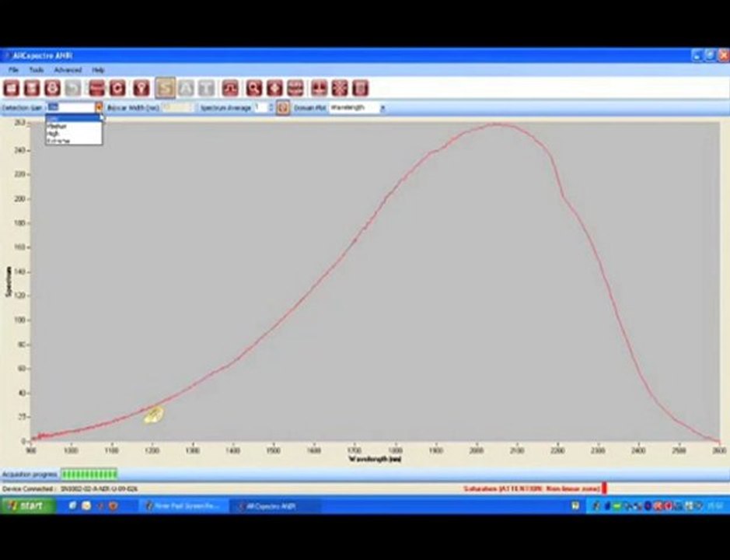
Task: Click the Wavelength (nm) axis label
Action: (x=375, y=459)
